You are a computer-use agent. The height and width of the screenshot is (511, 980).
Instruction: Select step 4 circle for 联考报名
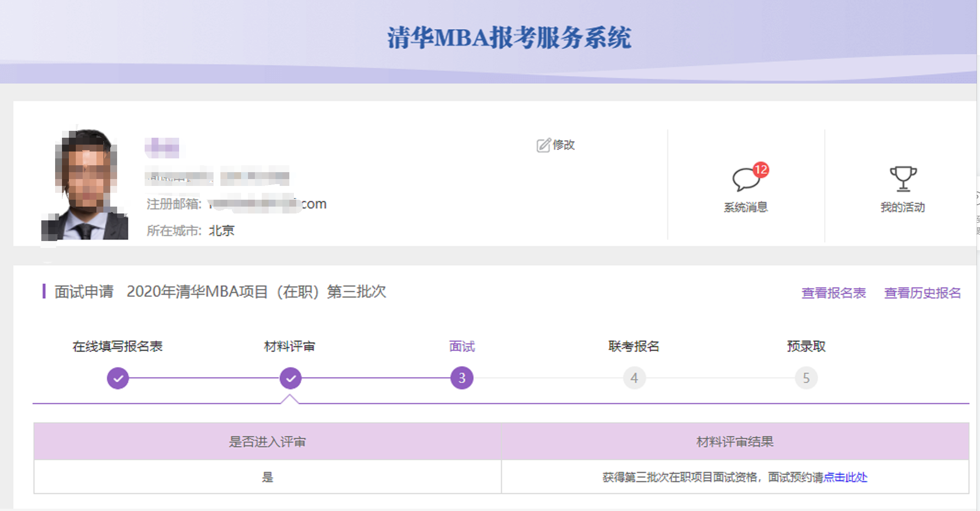pos(634,378)
